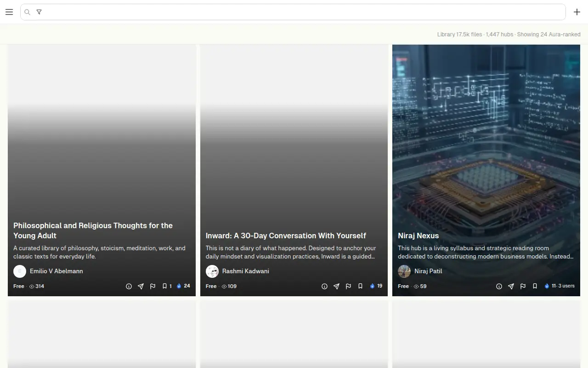Click the Niraj Nexus description text
This screenshot has height=368, width=588.
[486, 252]
